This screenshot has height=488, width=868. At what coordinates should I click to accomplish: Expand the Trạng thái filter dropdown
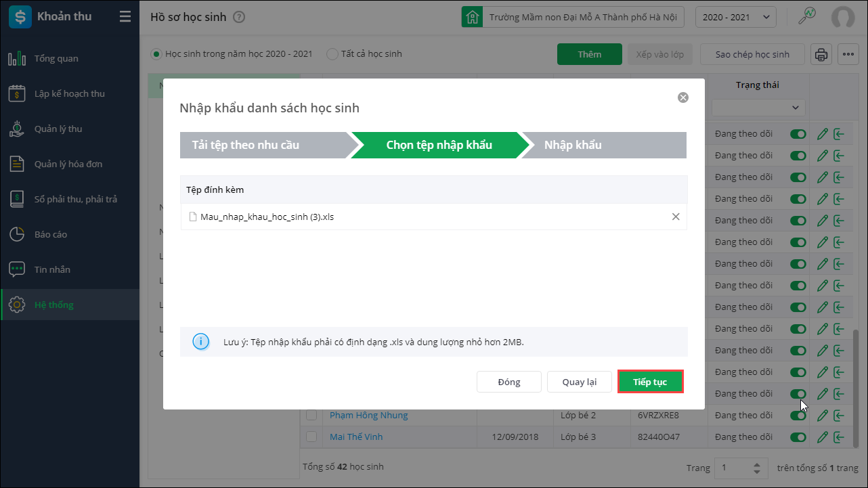[x=758, y=107]
